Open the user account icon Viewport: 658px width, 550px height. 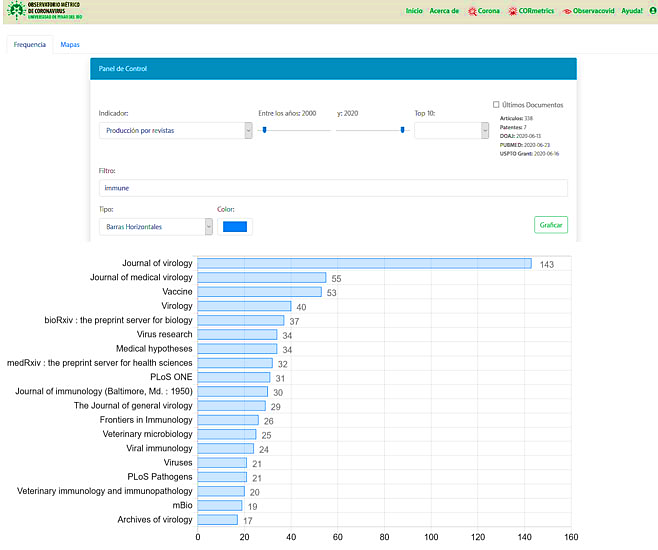click(652, 11)
